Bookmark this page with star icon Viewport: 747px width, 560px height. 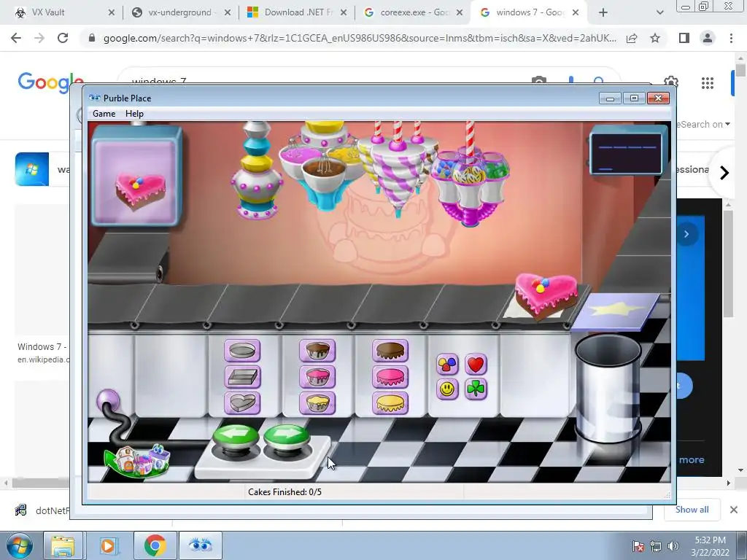pyautogui.click(x=655, y=38)
